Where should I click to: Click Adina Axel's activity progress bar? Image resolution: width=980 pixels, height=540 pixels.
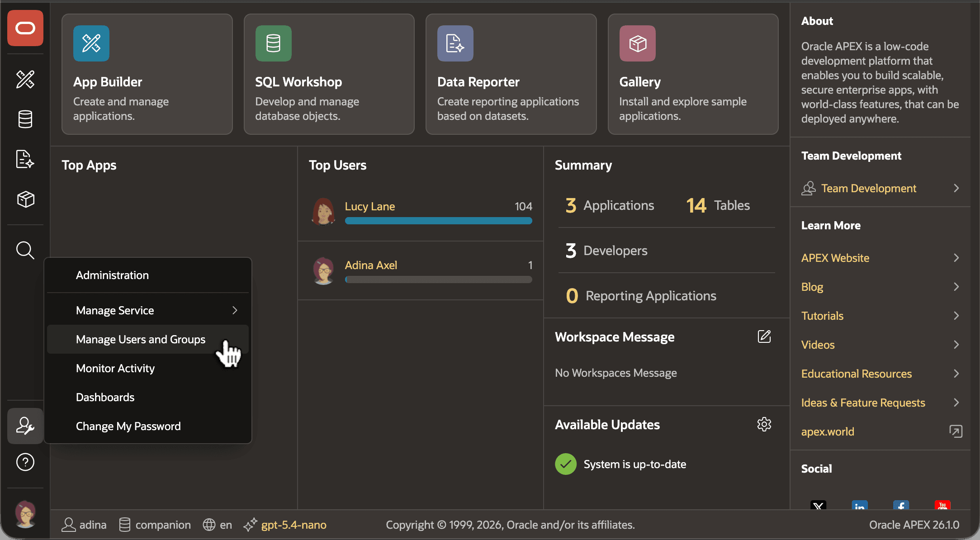[438, 279]
